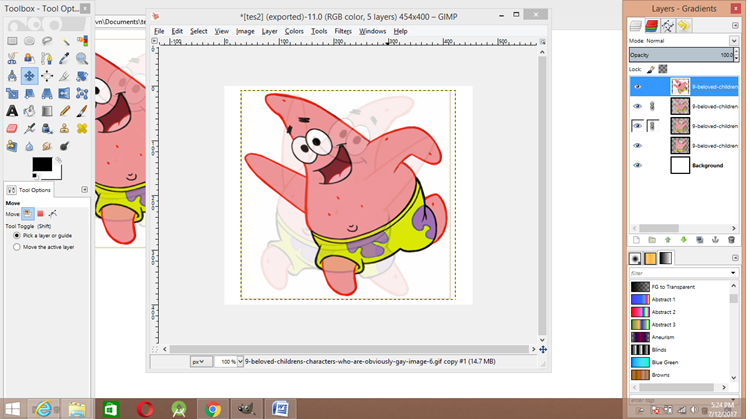Open the 100% zoom level dropdown
Image resolution: width=750 pixels, height=419 pixels.
tap(240, 362)
